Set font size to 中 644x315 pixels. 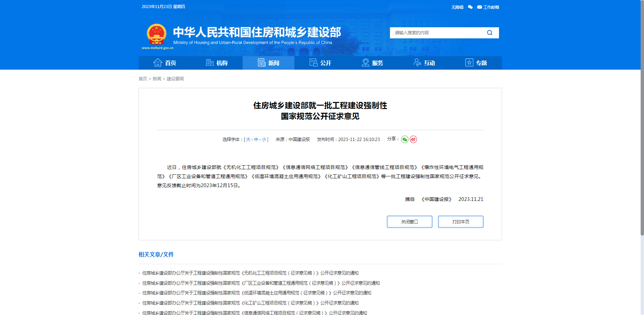click(256, 139)
